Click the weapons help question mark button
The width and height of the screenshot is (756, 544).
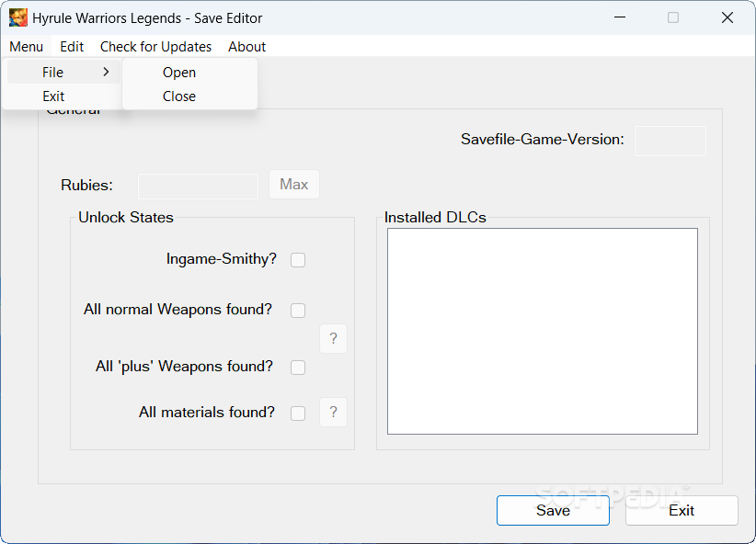point(333,339)
